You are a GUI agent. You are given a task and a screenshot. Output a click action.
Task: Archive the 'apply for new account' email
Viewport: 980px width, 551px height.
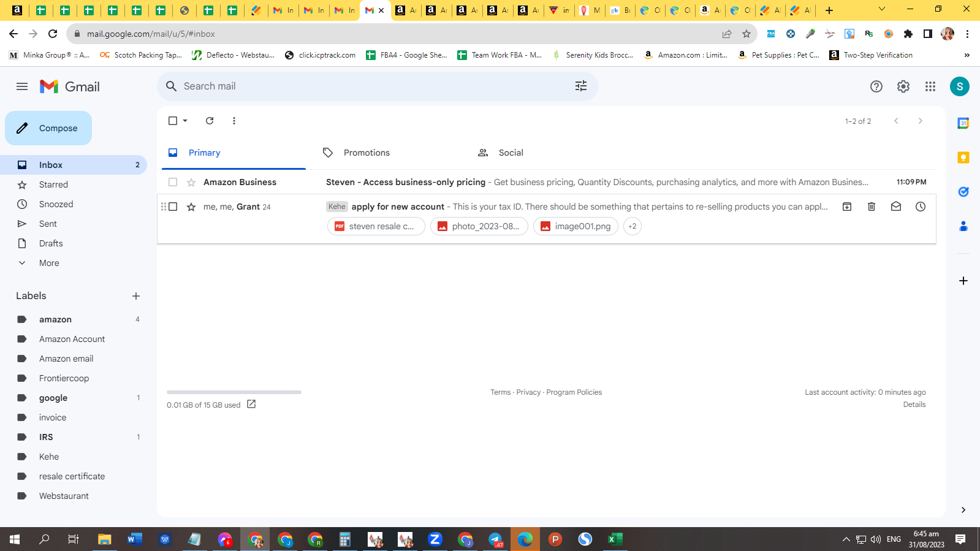click(x=847, y=207)
